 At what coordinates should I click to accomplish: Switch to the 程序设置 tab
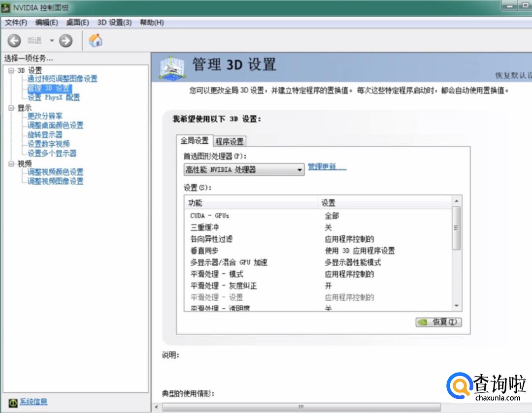coord(230,141)
